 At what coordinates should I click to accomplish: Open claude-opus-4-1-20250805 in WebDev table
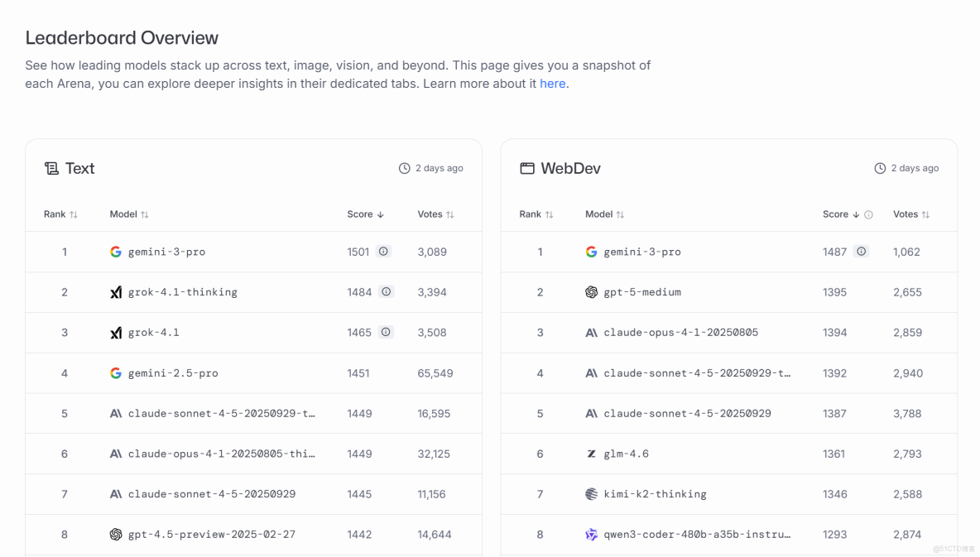[680, 333]
